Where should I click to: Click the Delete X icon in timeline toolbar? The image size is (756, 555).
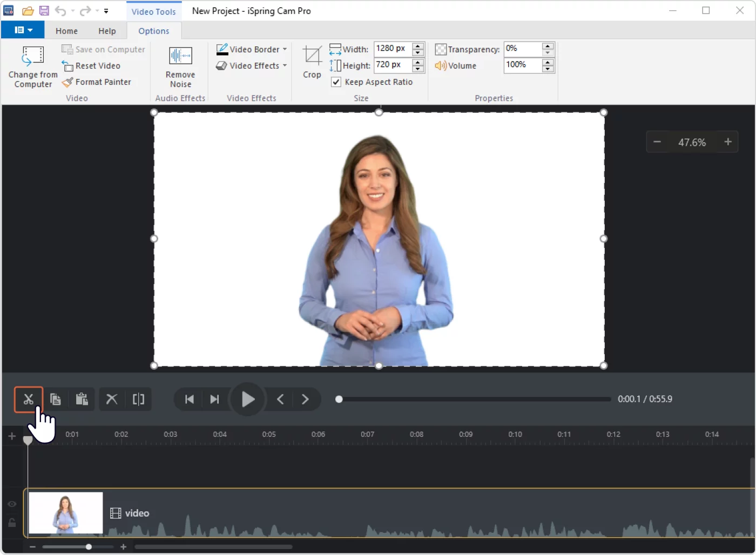click(x=112, y=400)
